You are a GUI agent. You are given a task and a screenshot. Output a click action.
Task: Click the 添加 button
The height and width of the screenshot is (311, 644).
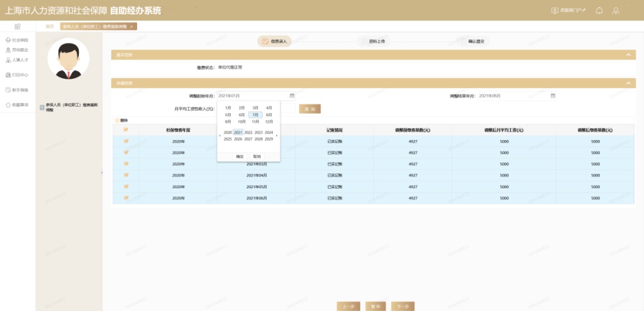pyautogui.click(x=309, y=108)
